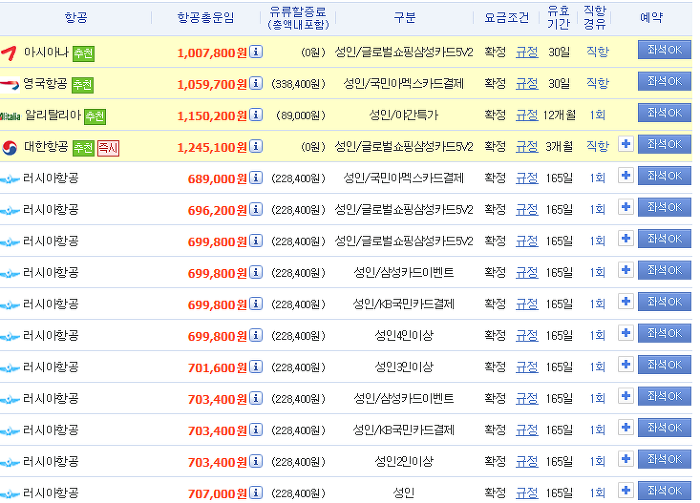Info icon on 699,800원 KB국민카드결제 row
This screenshot has width=700, height=503.
256,303
